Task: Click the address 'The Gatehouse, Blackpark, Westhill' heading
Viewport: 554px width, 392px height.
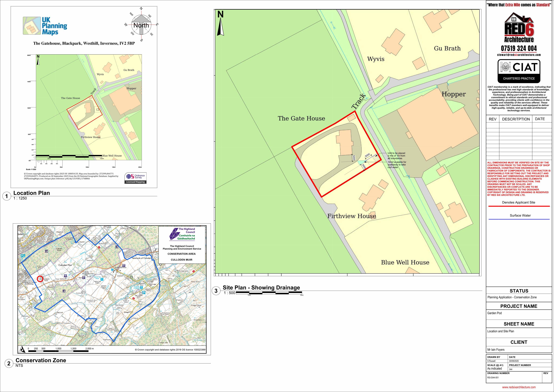Action: (84, 43)
